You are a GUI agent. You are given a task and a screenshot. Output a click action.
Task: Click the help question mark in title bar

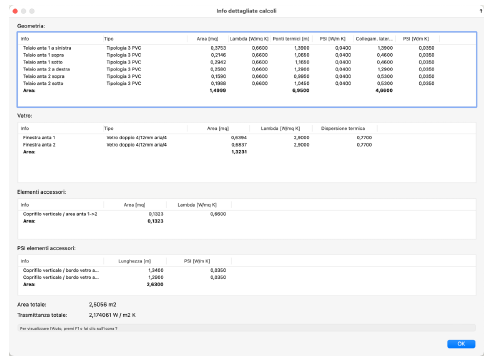481,11
